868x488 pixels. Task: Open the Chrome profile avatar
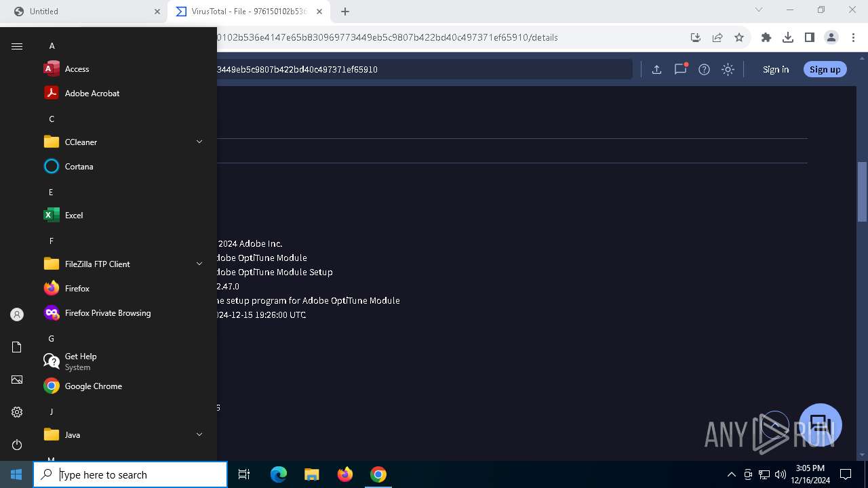click(x=831, y=37)
